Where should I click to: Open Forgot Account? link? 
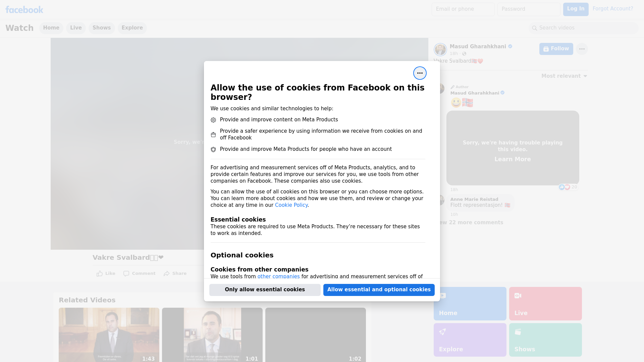[612, 9]
